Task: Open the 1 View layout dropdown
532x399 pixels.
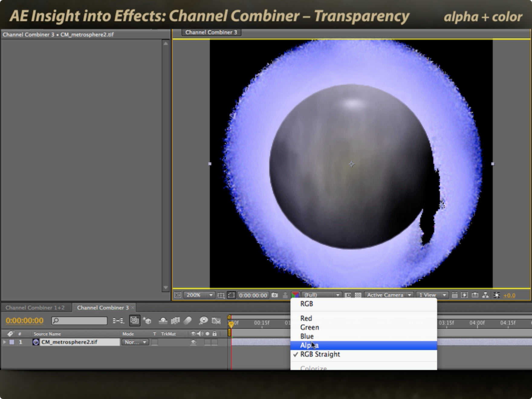Action: pyautogui.click(x=432, y=295)
